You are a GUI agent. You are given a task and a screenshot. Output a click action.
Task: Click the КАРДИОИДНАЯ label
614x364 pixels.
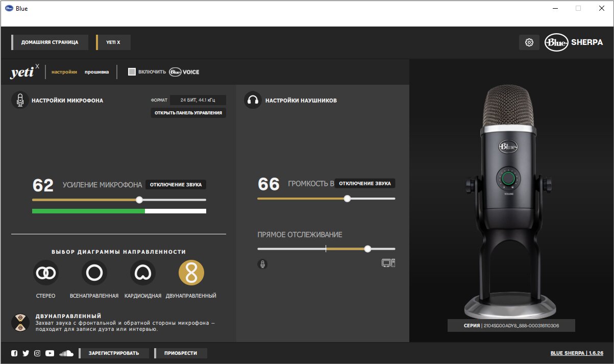pyautogui.click(x=143, y=296)
